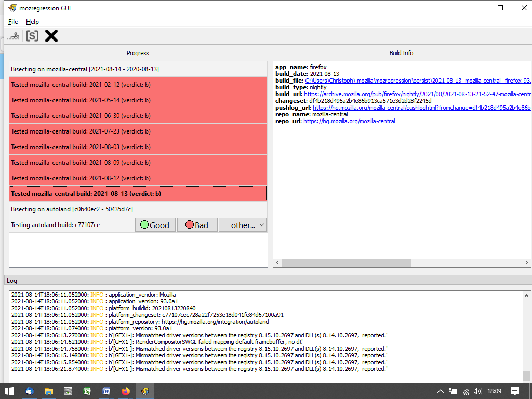The image size is (532, 399).
Task: Expand the 'other...' verdict dropdown
Action: (243, 225)
